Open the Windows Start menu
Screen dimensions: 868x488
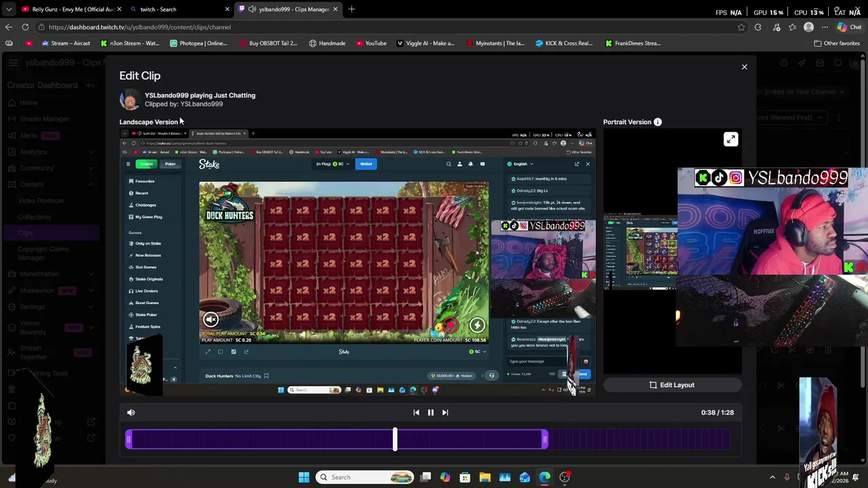304,477
